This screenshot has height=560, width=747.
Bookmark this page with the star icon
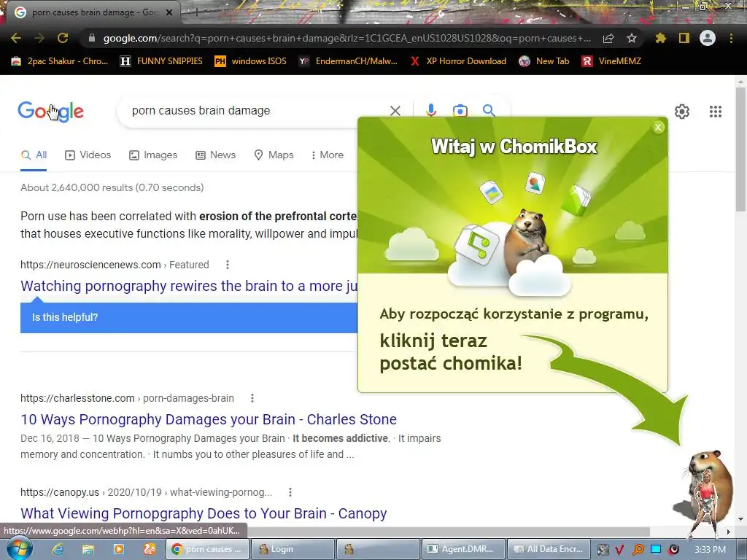click(632, 38)
